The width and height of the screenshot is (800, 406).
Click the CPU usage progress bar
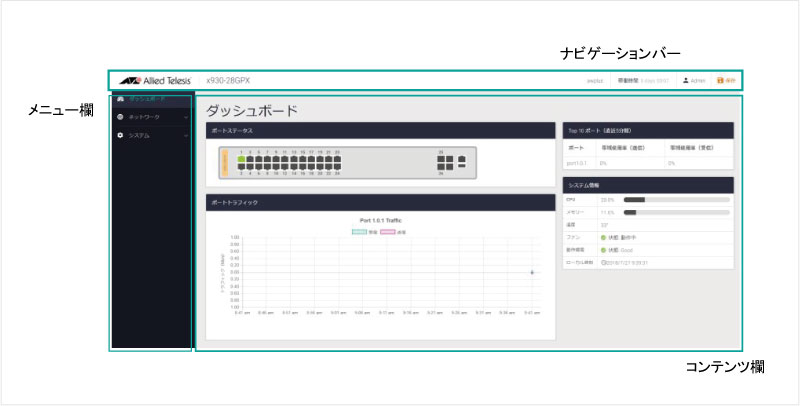675,200
